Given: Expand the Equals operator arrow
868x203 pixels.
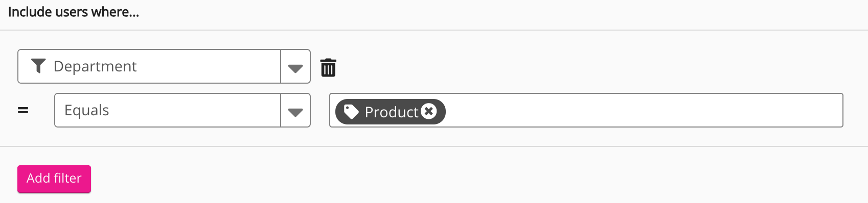Looking at the screenshot, I should 295,110.
